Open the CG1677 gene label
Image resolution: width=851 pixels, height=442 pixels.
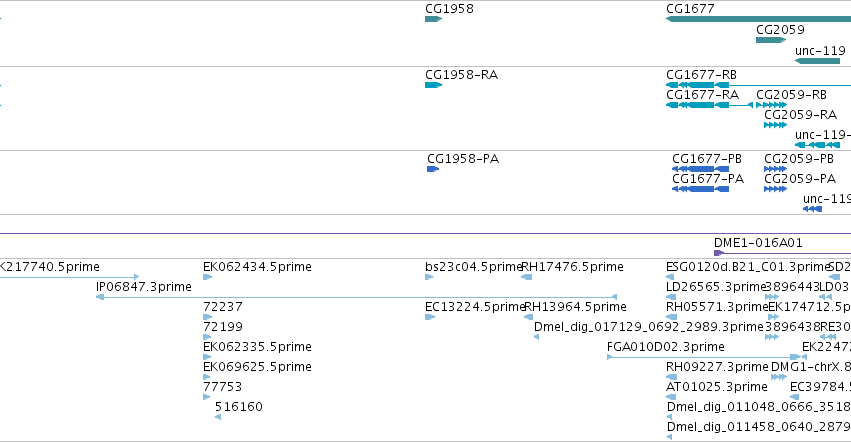[x=690, y=9]
